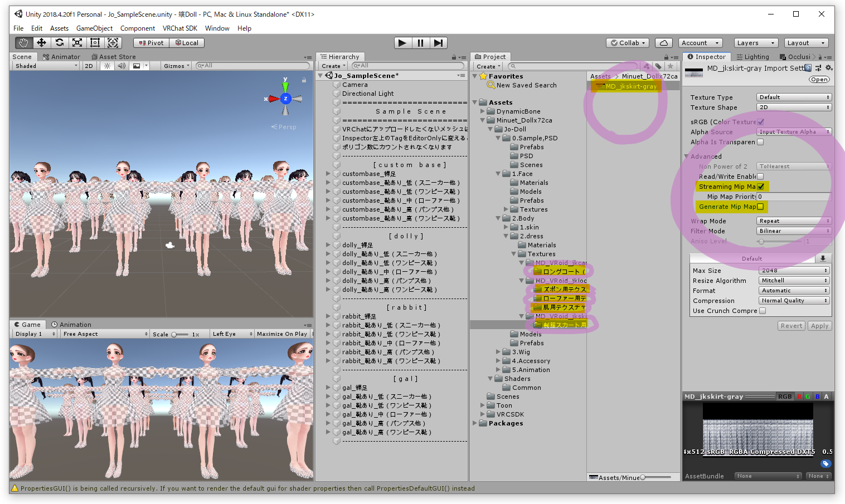Select the Scale tool
845x504 pixels.
77,43
